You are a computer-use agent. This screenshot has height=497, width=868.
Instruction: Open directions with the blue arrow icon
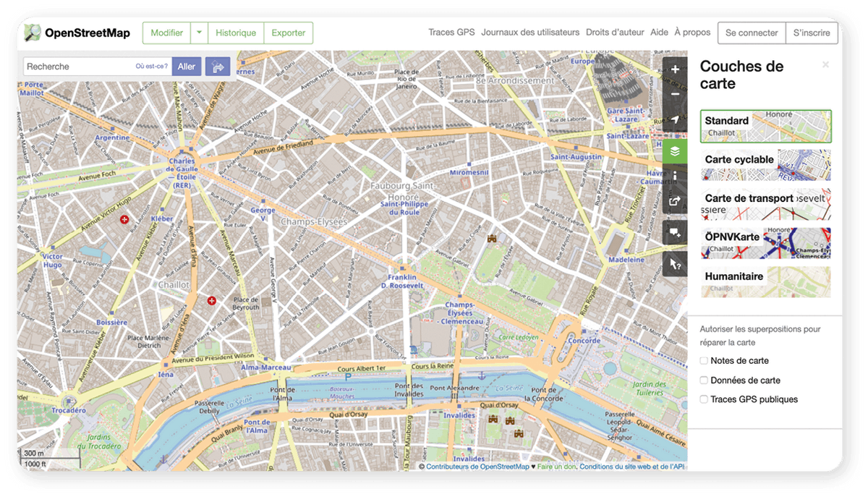pyautogui.click(x=218, y=67)
